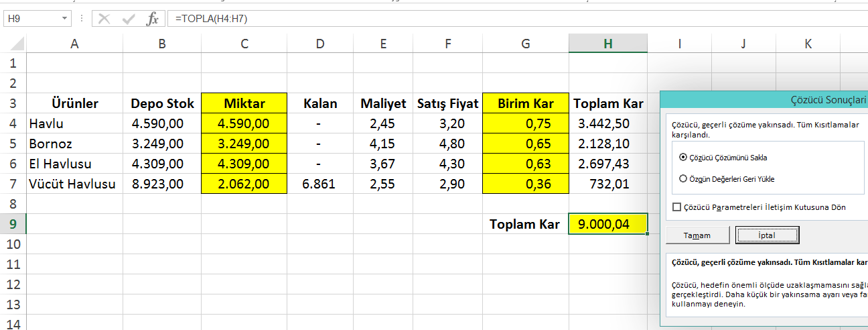
Task: Enable 'Çözücü Parametreleri İletişim Kutusuna Dön' checkbox
Action: [x=676, y=207]
